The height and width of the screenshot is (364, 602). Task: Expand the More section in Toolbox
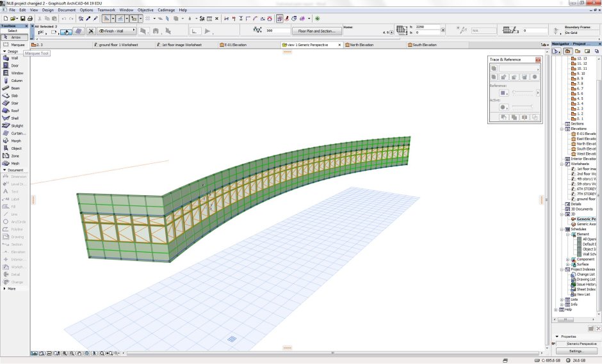pos(4,289)
